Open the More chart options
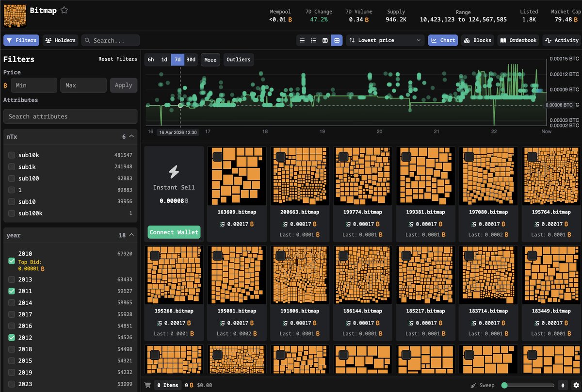 210,60
